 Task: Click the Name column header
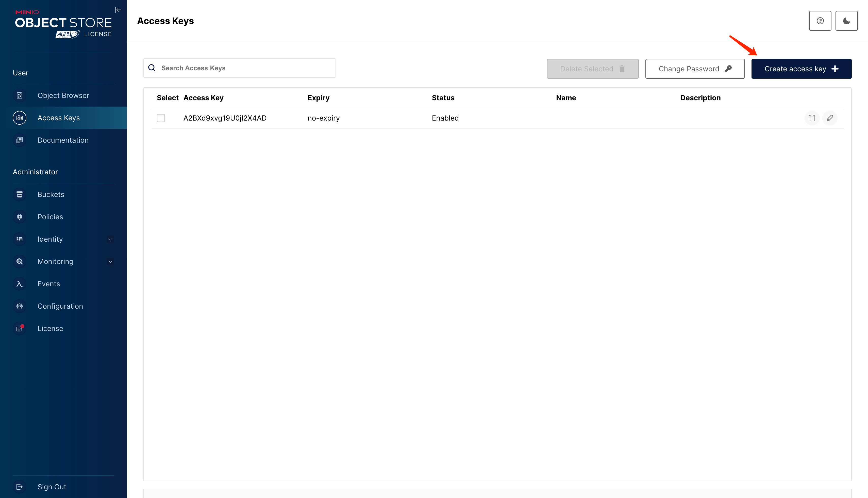point(566,98)
